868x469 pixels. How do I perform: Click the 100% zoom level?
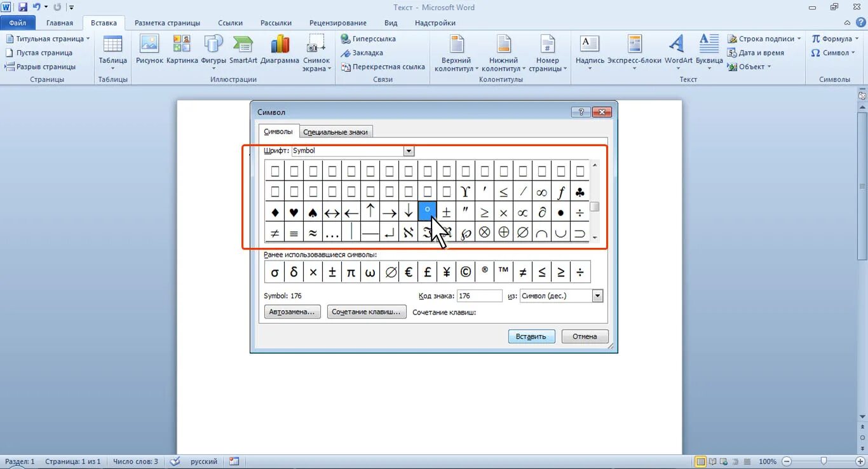click(x=768, y=461)
